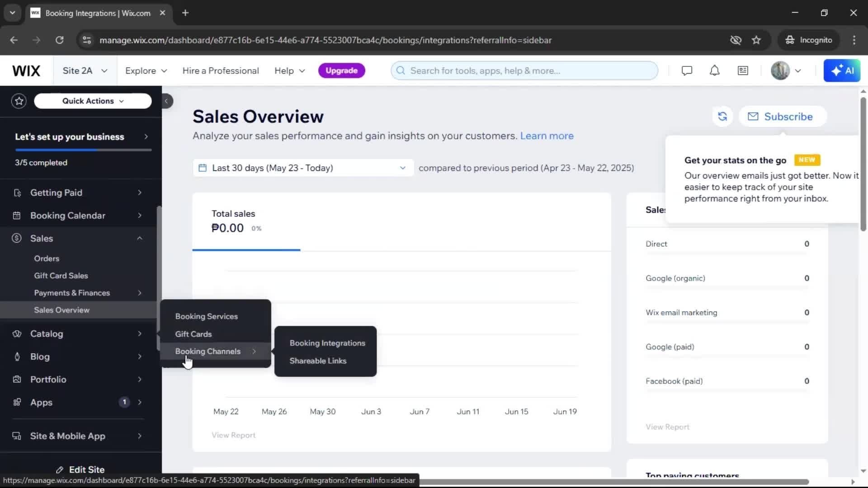Expand the Explore menu

[146, 70]
